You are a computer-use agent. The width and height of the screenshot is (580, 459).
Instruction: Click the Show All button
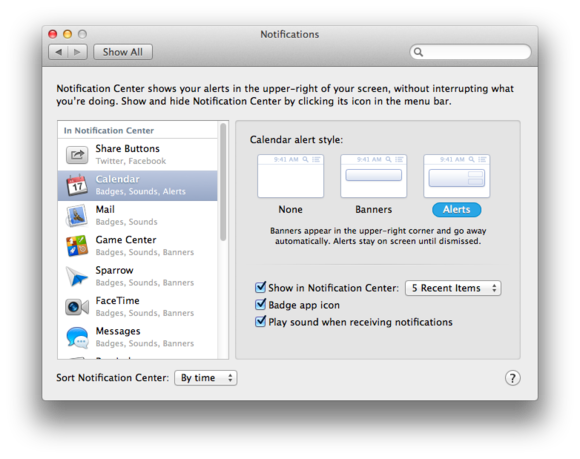(123, 52)
